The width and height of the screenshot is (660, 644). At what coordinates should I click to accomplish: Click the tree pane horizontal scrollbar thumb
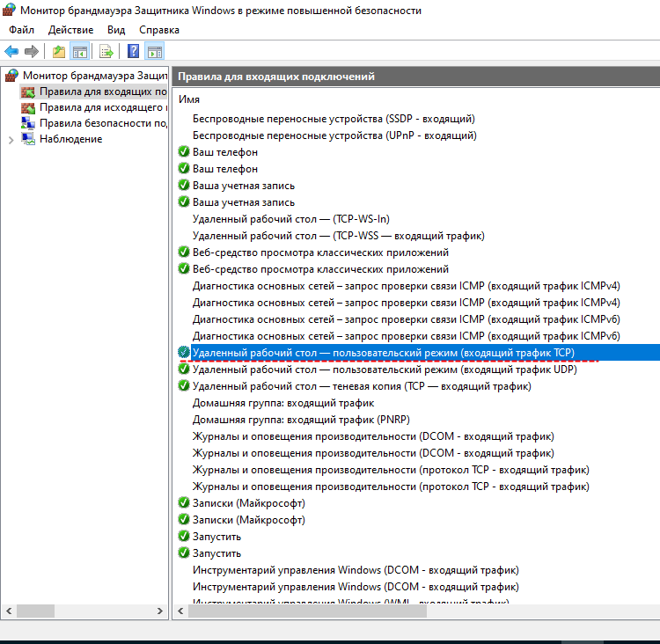pyautogui.click(x=35, y=611)
